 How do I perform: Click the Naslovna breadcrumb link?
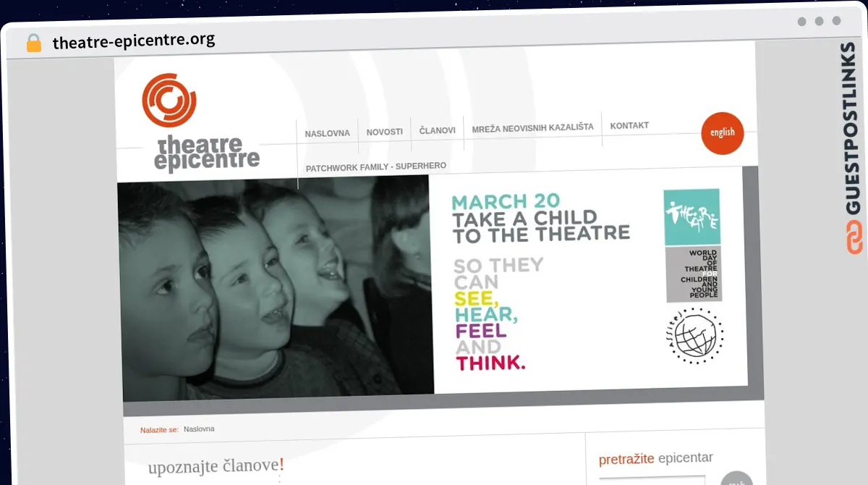tap(199, 429)
